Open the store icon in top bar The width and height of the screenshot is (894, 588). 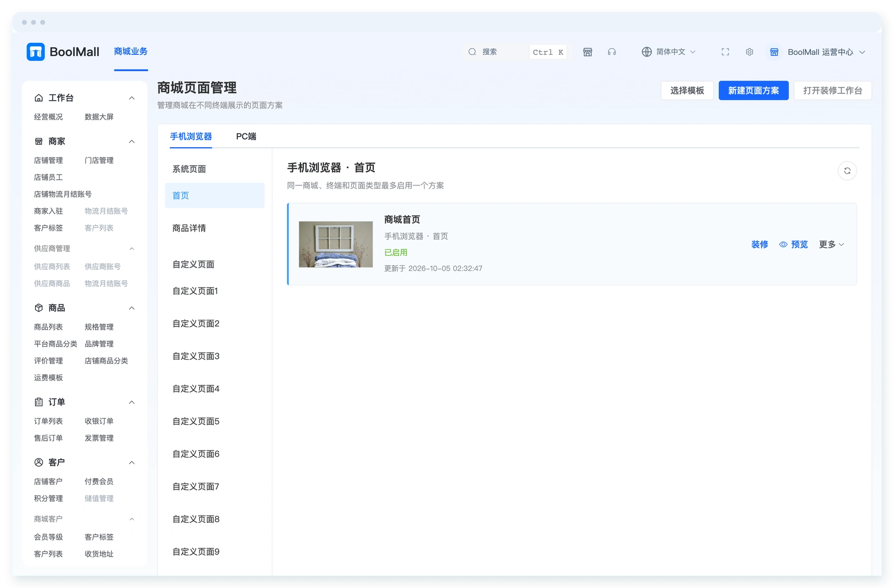click(x=587, y=52)
